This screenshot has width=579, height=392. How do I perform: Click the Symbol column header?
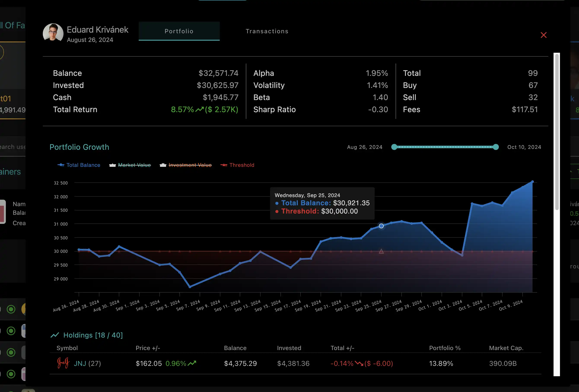click(67, 348)
